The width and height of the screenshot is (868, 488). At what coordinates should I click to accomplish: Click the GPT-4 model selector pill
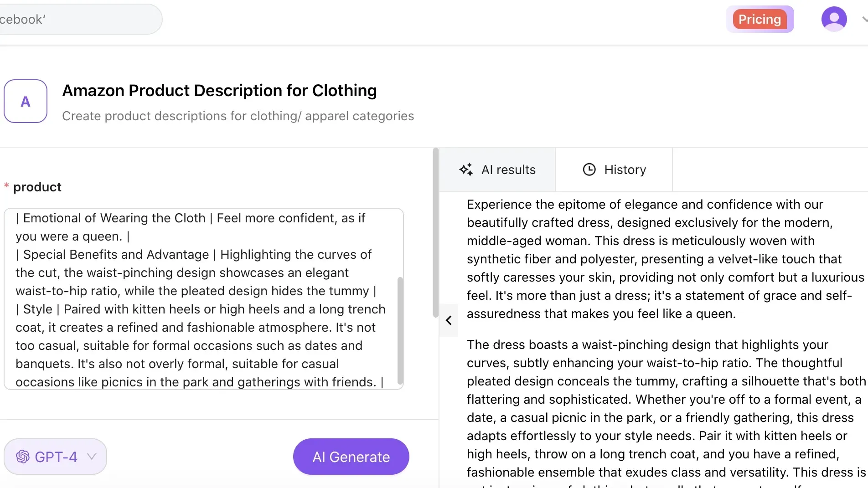[x=55, y=456]
